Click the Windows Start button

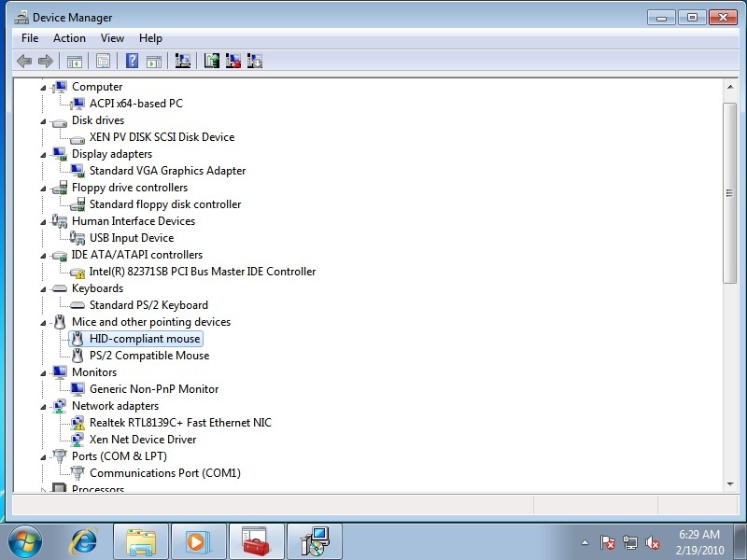pos(25,541)
